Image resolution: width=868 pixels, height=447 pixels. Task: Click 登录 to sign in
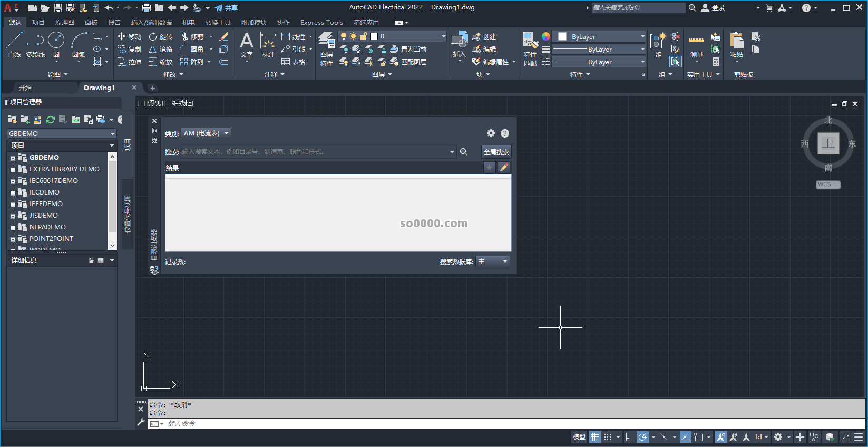point(713,8)
